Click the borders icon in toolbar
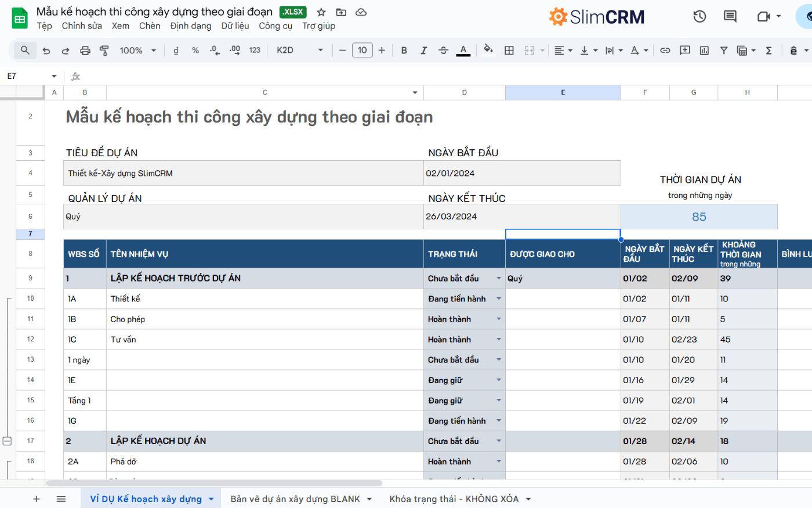Image resolution: width=812 pixels, height=508 pixels. (509, 51)
